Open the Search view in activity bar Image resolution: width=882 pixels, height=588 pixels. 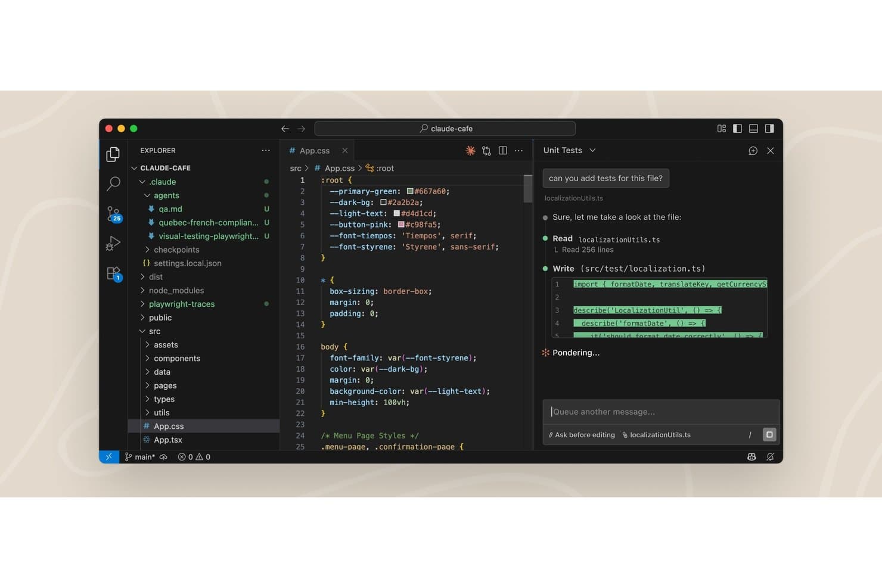(x=113, y=183)
